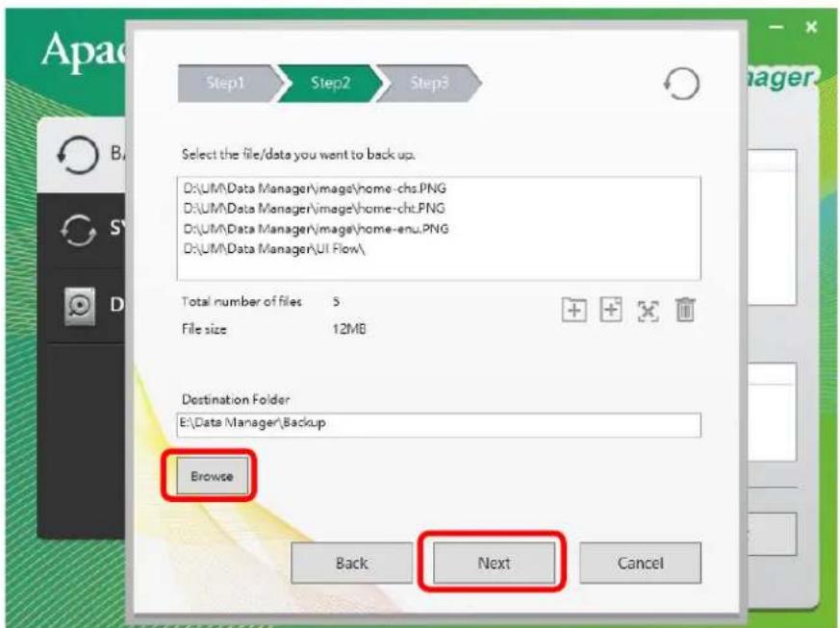
Task: Select home-enu.PNG in file list
Action: [316, 229]
